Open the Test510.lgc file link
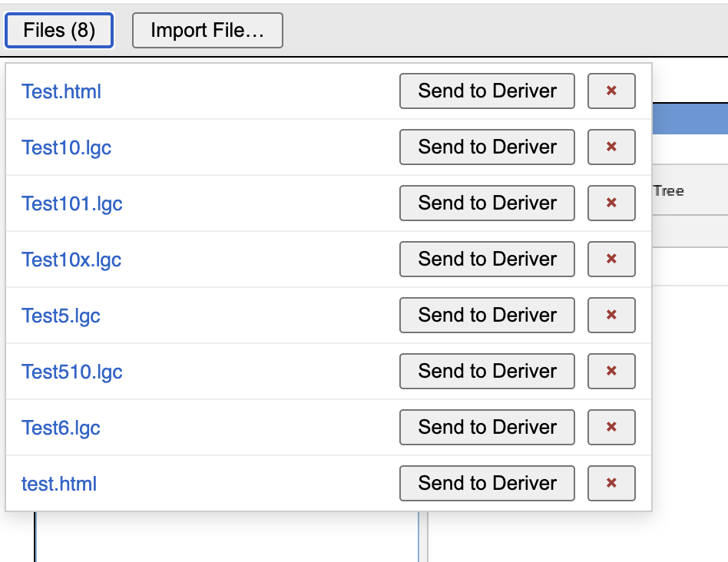 tap(72, 372)
